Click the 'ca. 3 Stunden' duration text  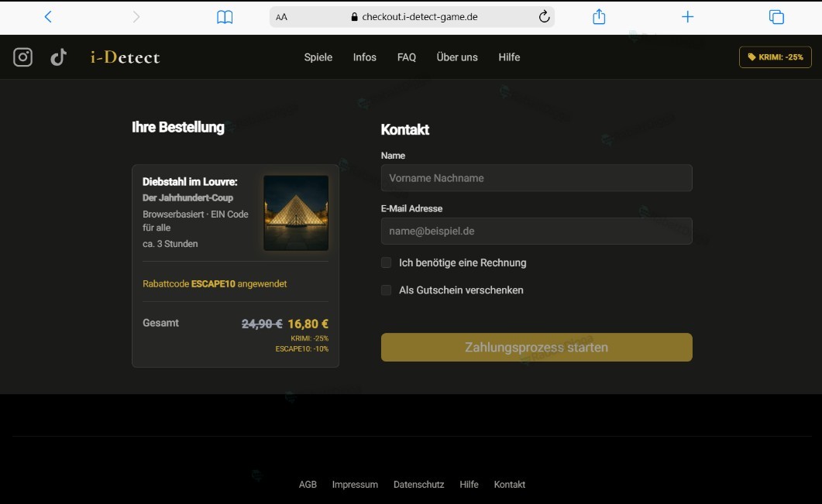point(170,244)
